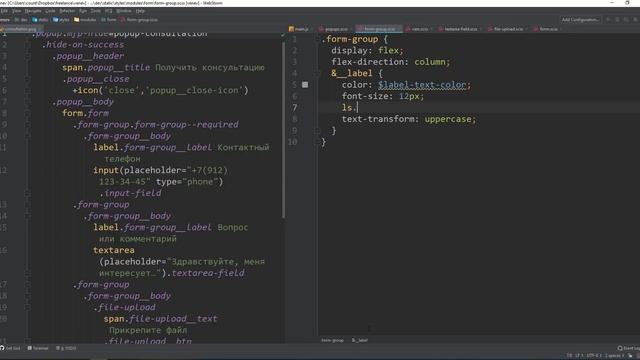Click the search everywhere icon in toolbar
This screenshot has width=640, height=360.
tap(636, 19)
